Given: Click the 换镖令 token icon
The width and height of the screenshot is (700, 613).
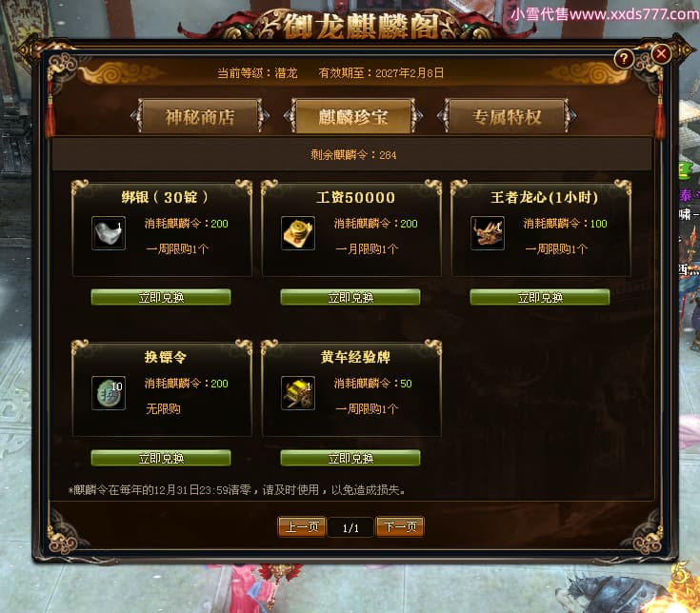Looking at the screenshot, I should (109, 393).
